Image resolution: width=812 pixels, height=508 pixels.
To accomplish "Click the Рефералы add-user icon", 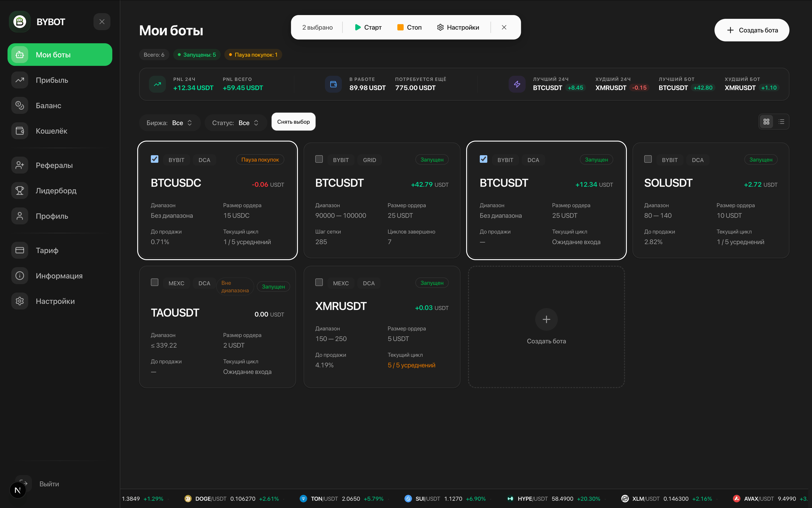I will (20, 165).
